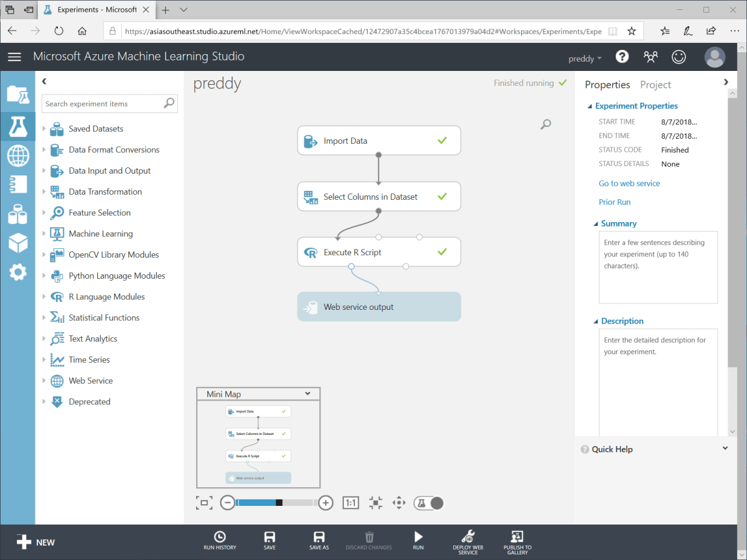Open the user account avatar
747x560 pixels.
point(715,57)
